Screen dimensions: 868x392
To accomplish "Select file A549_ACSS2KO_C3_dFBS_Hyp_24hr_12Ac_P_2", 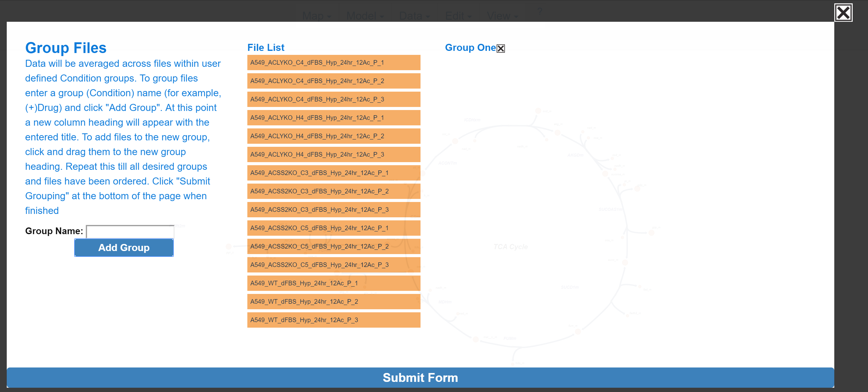I will [x=333, y=191].
